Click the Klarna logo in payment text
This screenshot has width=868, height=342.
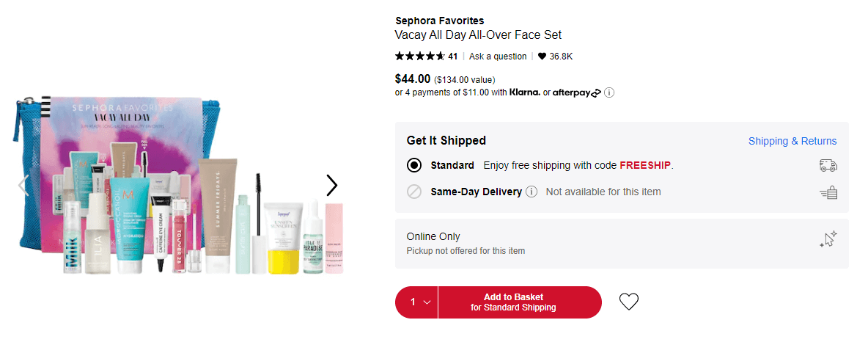point(525,92)
